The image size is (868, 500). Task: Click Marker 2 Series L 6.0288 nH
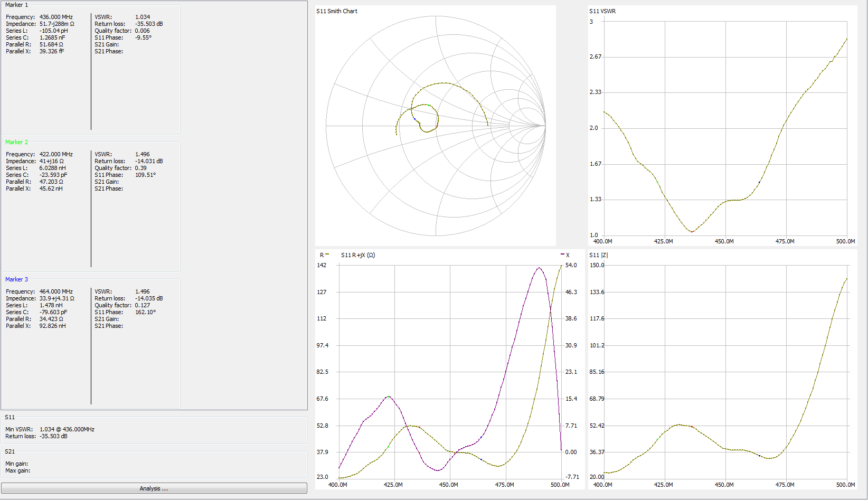click(52, 168)
